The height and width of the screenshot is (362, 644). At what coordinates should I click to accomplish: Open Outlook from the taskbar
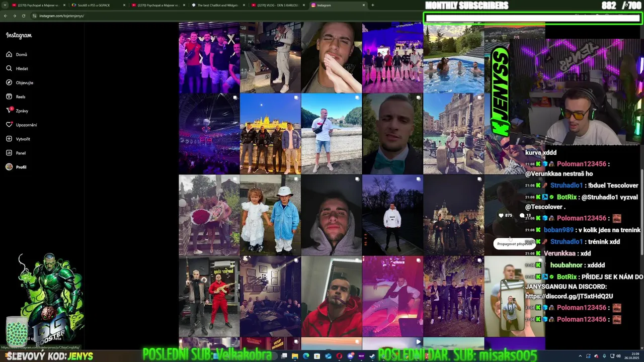tap(328, 356)
